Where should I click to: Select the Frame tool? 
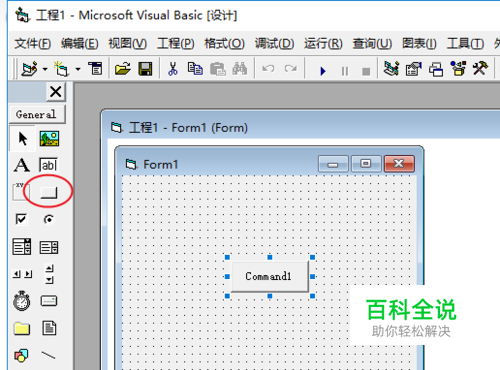click(21, 192)
